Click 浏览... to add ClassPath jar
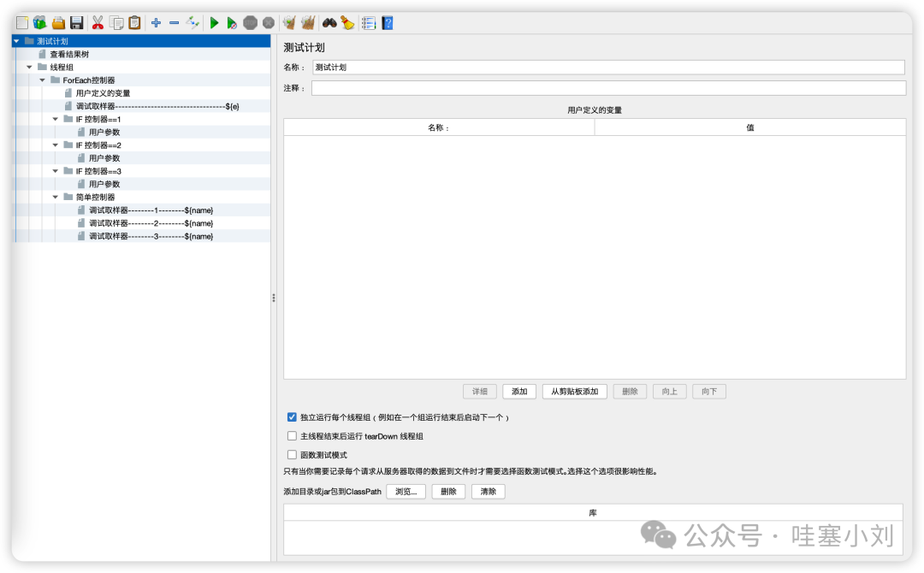Viewport: 924px width, 573px height. pos(406,492)
